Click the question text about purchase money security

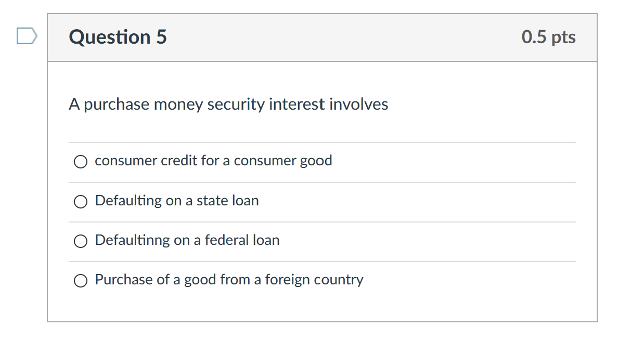tap(228, 104)
